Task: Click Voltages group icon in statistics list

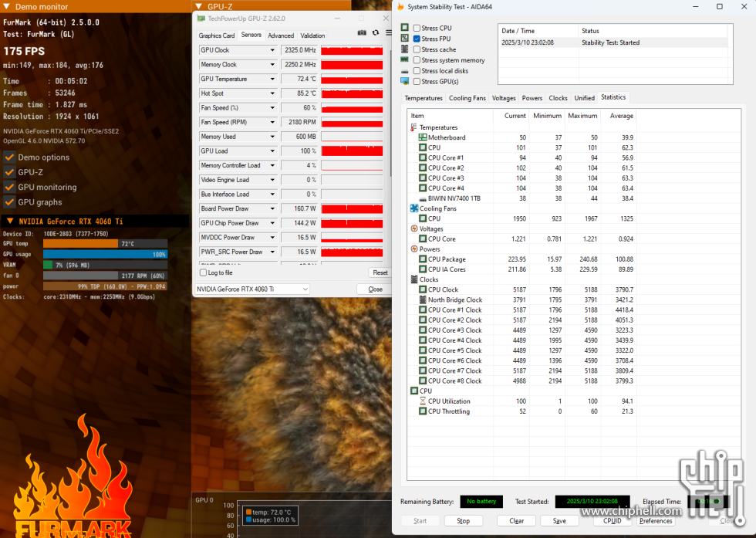Action: pyautogui.click(x=413, y=228)
